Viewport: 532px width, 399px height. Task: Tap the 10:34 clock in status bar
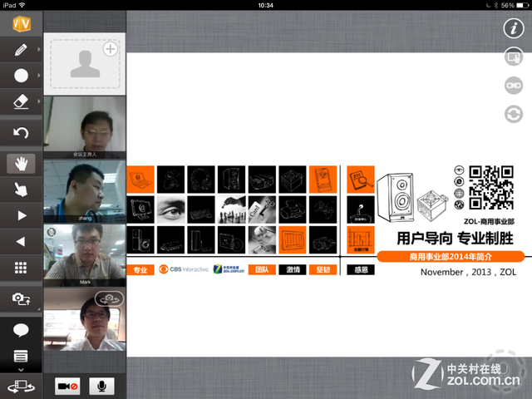pyautogui.click(x=266, y=5)
